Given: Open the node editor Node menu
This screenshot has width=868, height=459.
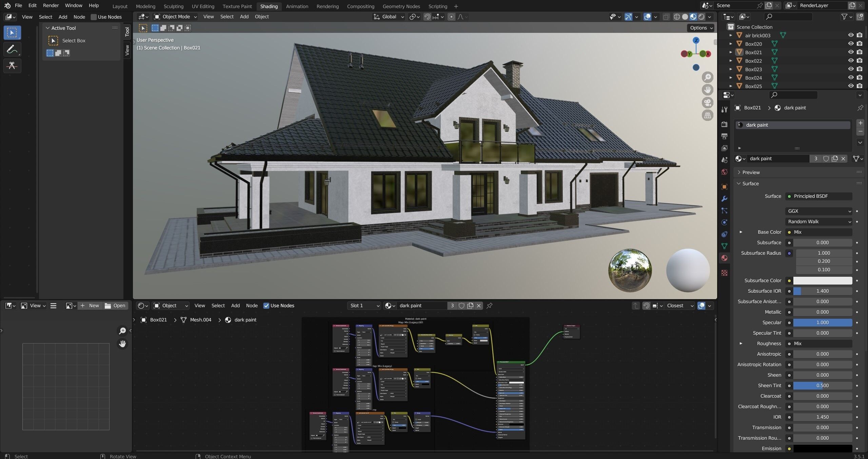Looking at the screenshot, I should [x=252, y=306].
